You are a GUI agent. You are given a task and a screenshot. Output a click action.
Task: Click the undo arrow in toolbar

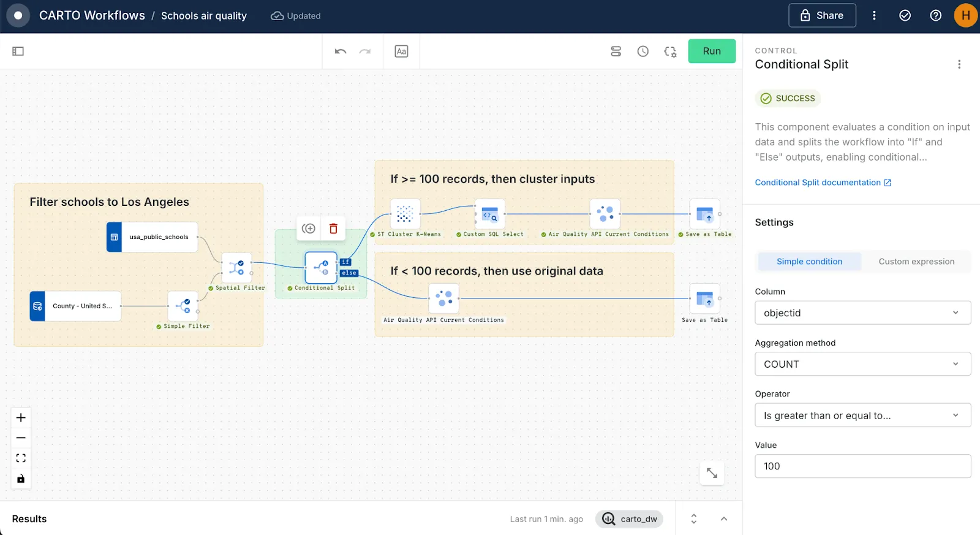(341, 51)
